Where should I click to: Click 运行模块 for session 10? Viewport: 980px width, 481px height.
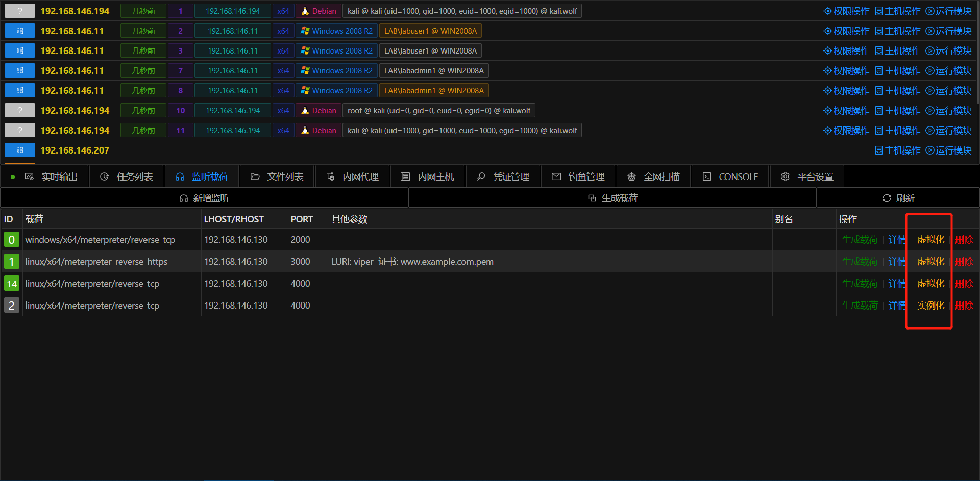pos(948,110)
